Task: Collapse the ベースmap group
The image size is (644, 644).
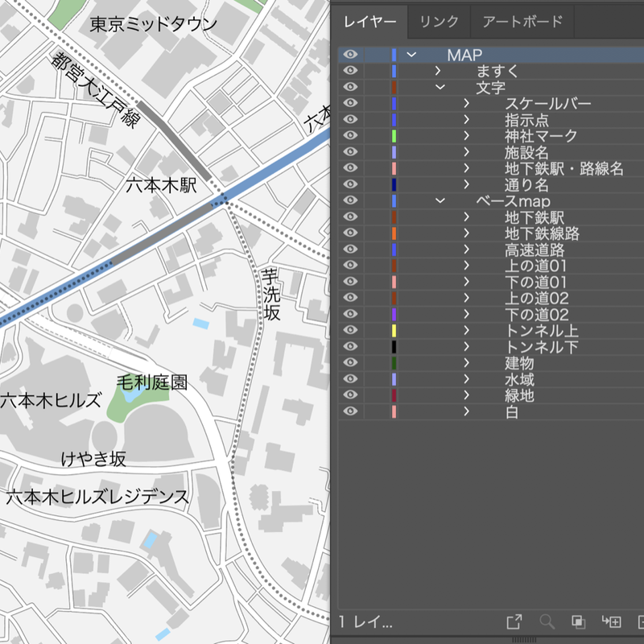Action: pyautogui.click(x=439, y=200)
